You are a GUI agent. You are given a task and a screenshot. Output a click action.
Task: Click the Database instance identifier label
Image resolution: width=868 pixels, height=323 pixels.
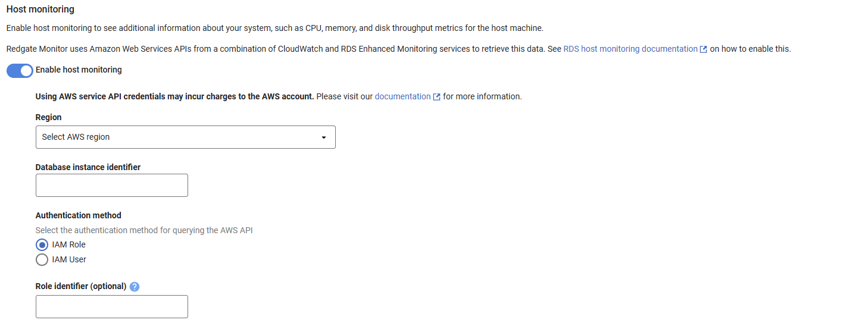tap(88, 167)
